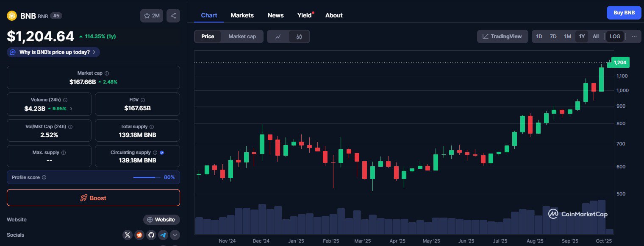This screenshot has height=246, width=644.
Task: Switch to line chart view icon
Action: point(278,36)
